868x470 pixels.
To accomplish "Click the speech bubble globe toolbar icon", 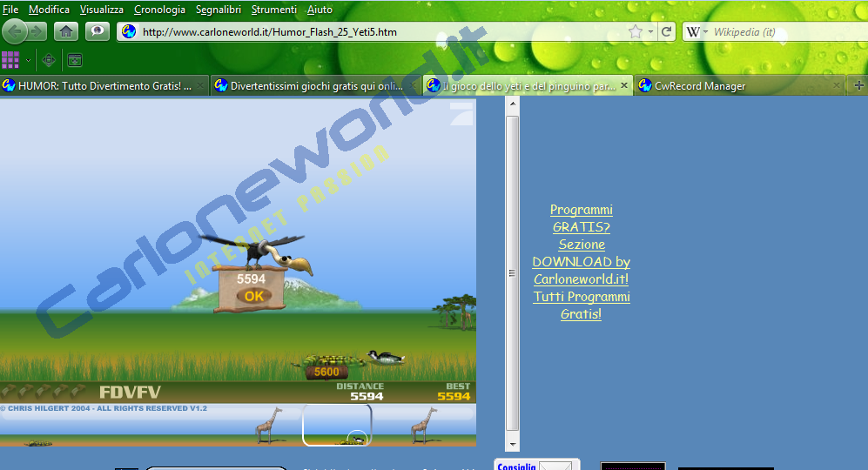I will coord(97,31).
